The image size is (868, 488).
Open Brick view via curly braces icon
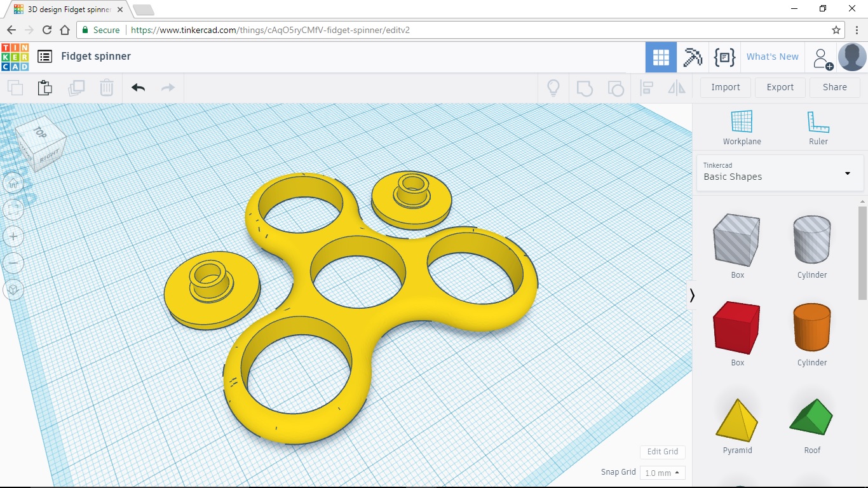[725, 57]
